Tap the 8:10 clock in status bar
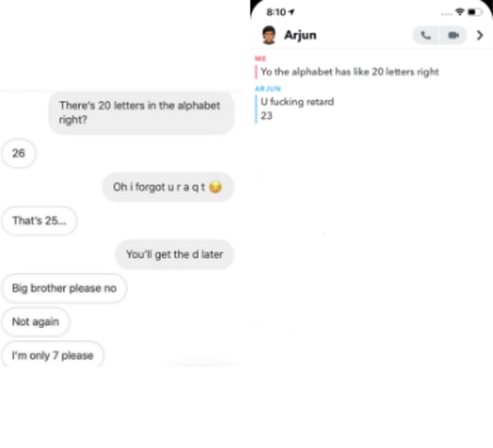493x448 pixels. [275, 12]
